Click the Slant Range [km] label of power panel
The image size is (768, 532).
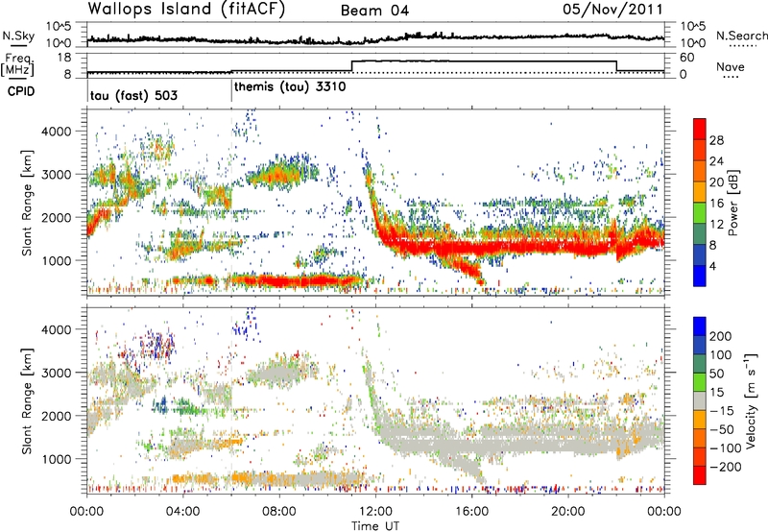coord(27,203)
